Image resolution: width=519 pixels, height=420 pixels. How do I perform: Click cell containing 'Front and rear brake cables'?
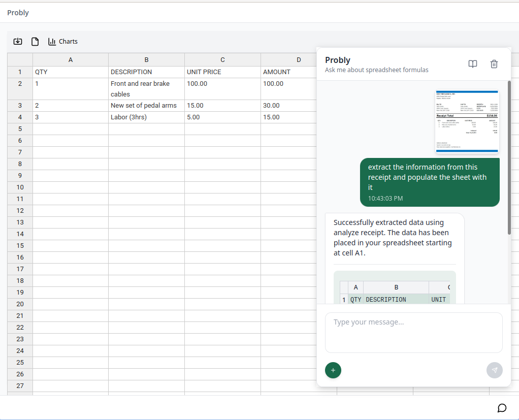pos(146,89)
